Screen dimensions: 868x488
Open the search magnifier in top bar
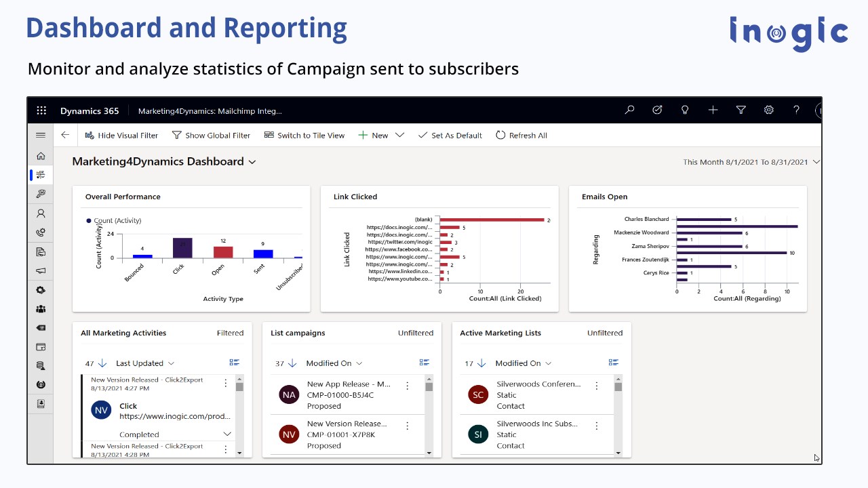(x=629, y=110)
